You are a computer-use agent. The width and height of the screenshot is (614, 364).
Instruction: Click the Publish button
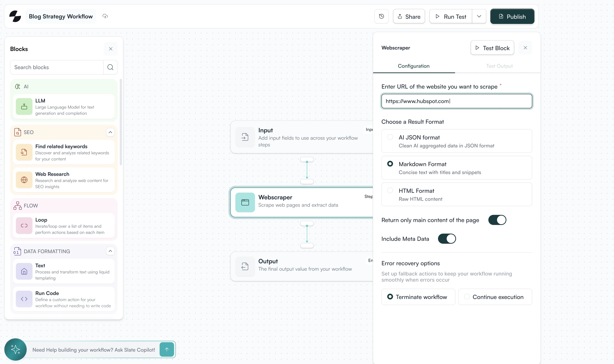(x=512, y=16)
